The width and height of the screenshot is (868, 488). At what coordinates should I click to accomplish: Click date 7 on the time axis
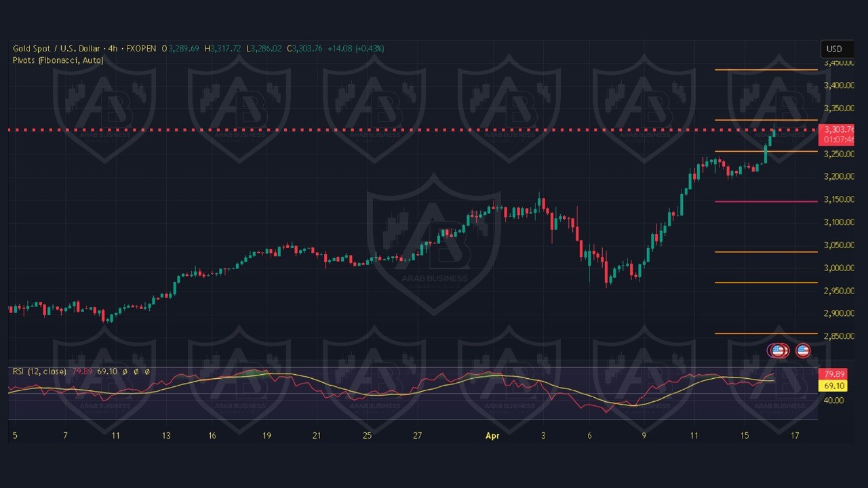click(66, 436)
